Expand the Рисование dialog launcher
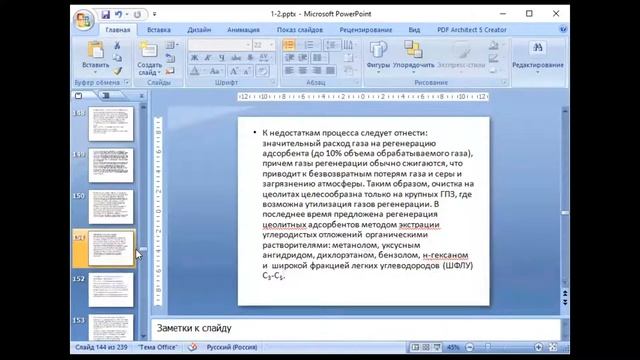 tap(504, 82)
